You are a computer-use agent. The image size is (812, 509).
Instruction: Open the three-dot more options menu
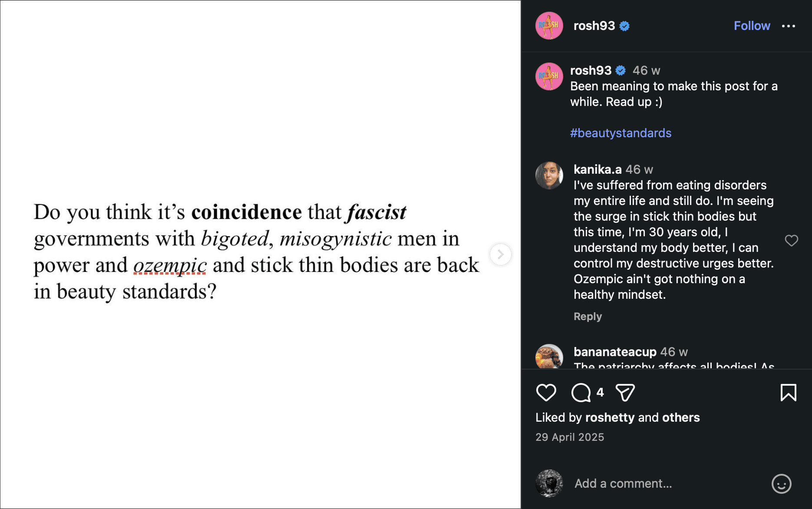(x=788, y=26)
